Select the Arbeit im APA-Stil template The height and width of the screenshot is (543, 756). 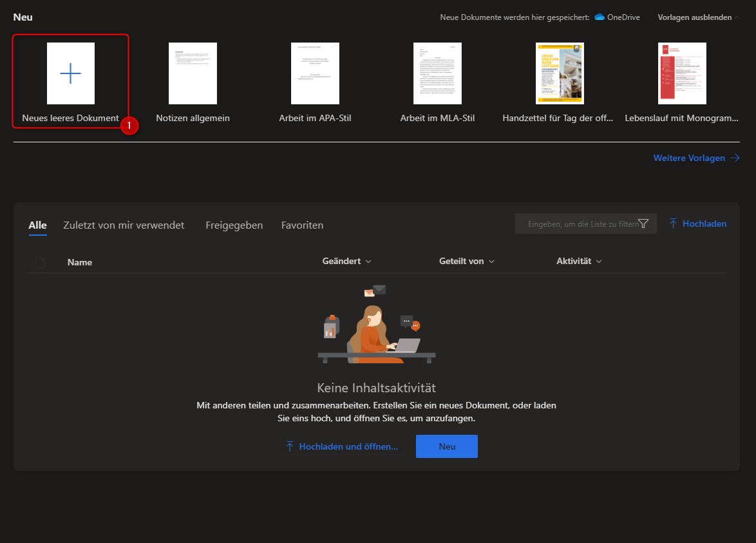(x=315, y=74)
